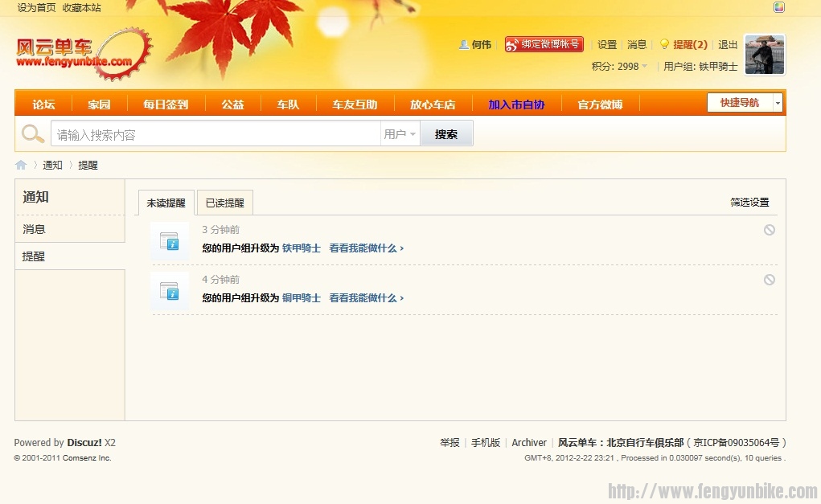This screenshot has width=821, height=504.
Task: Ignore the 铁甲骑士 upgrade notification
Action: coord(769,230)
